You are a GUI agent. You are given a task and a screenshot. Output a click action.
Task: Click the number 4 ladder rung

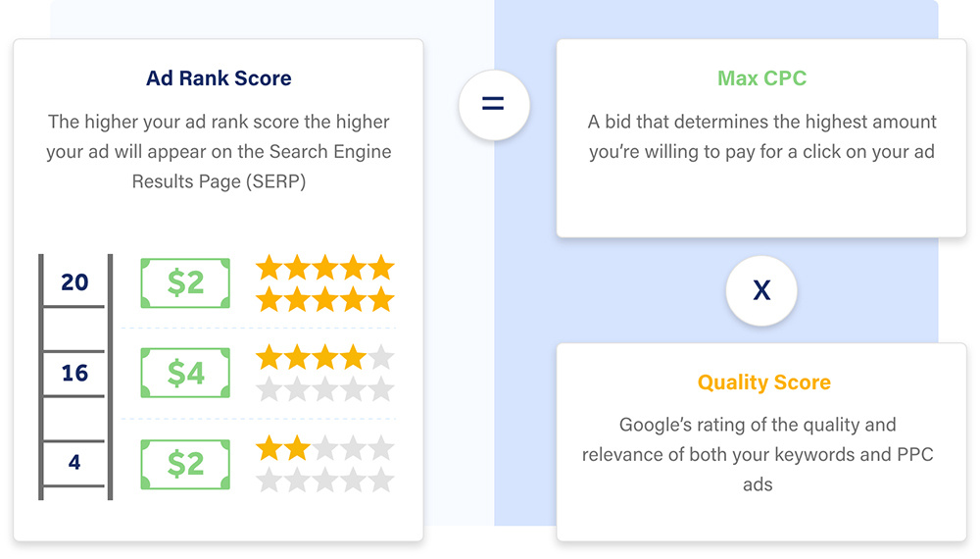pyautogui.click(x=75, y=461)
